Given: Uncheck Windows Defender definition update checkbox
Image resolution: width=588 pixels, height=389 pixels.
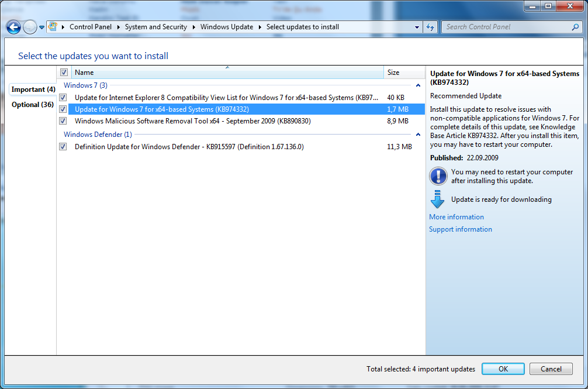Looking at the screenshot, I should click(x=63, y=147).
